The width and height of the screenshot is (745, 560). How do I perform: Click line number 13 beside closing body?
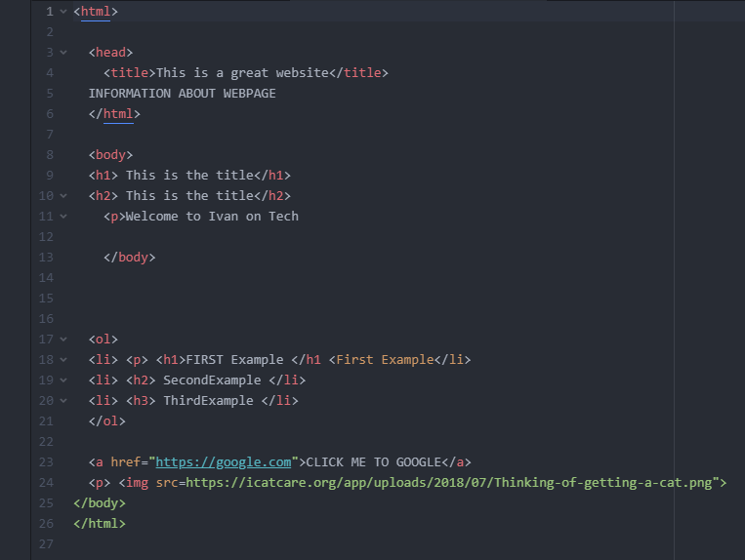46,258
